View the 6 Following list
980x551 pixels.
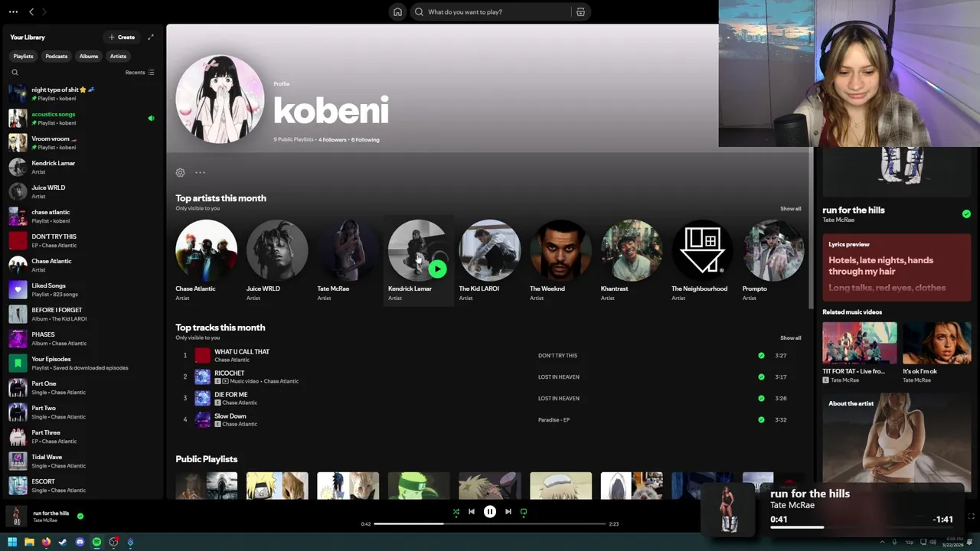coord(365,139)
